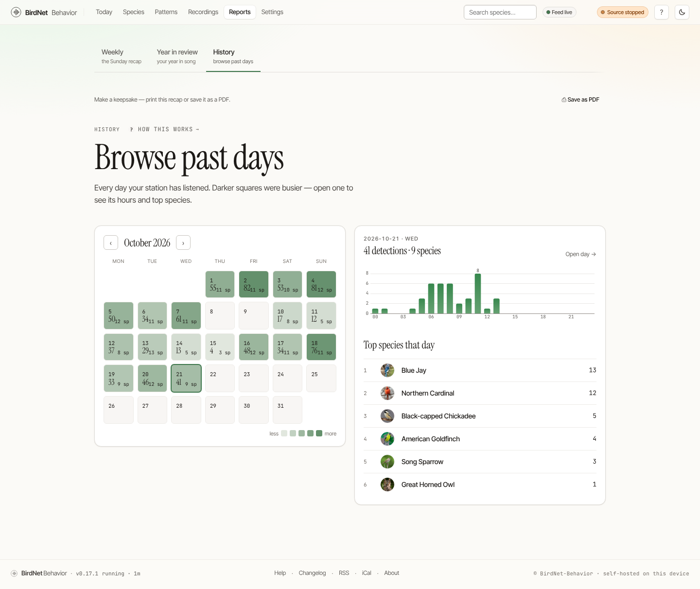Select October 2 calendar day
This screenshot has height=589, width=700.
pyautogui.click(x=254, y=284)
